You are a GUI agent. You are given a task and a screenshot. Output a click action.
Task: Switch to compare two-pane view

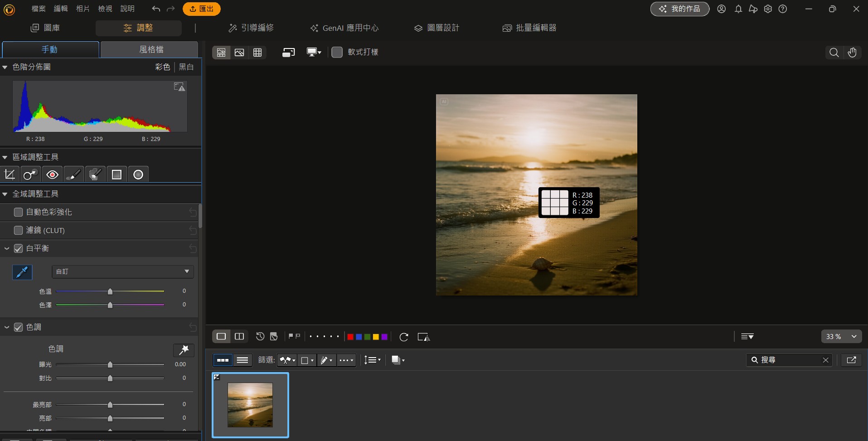tap(239, 336)
